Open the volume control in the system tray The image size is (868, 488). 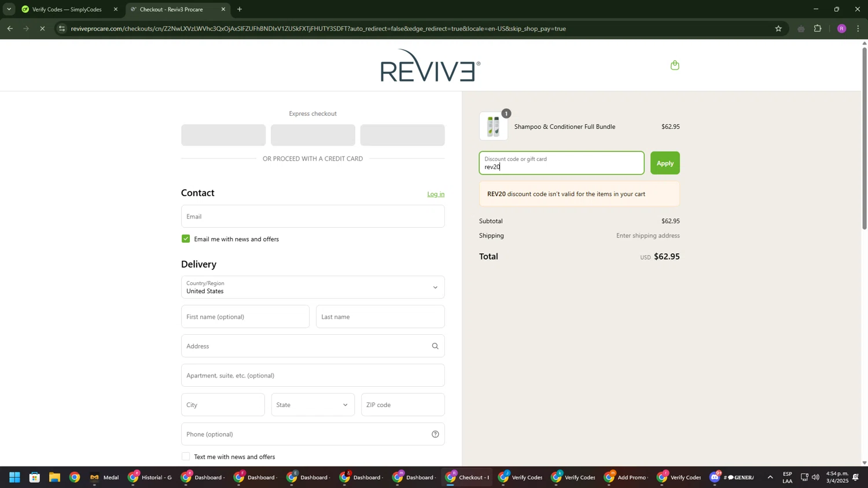point(816,478)
